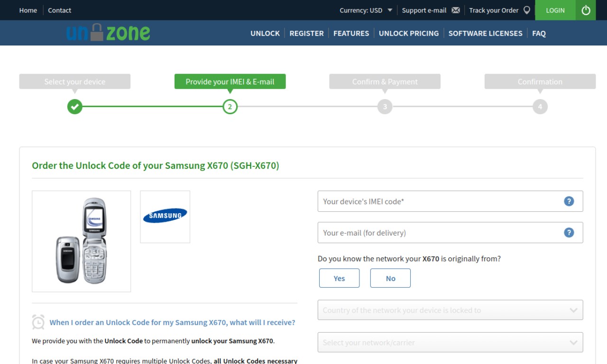607x364 pixels.
Task: Open UNLOCK PRICING in the navigation
Action: pyautogui.click(x=409, y=33)
